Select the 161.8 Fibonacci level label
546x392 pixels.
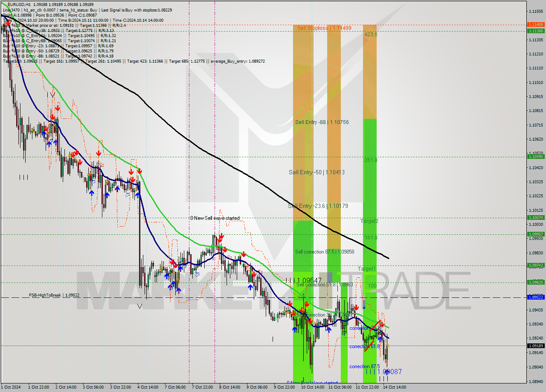[x=371, y=237]
